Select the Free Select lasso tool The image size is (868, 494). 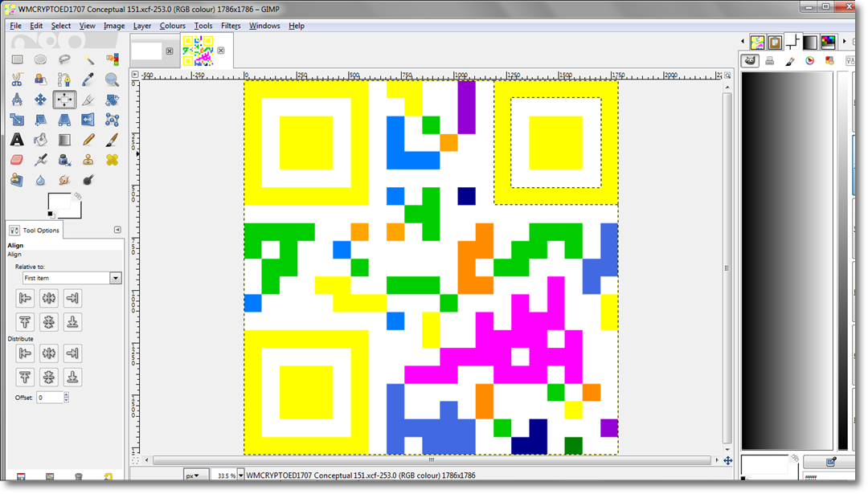point(64,59)
